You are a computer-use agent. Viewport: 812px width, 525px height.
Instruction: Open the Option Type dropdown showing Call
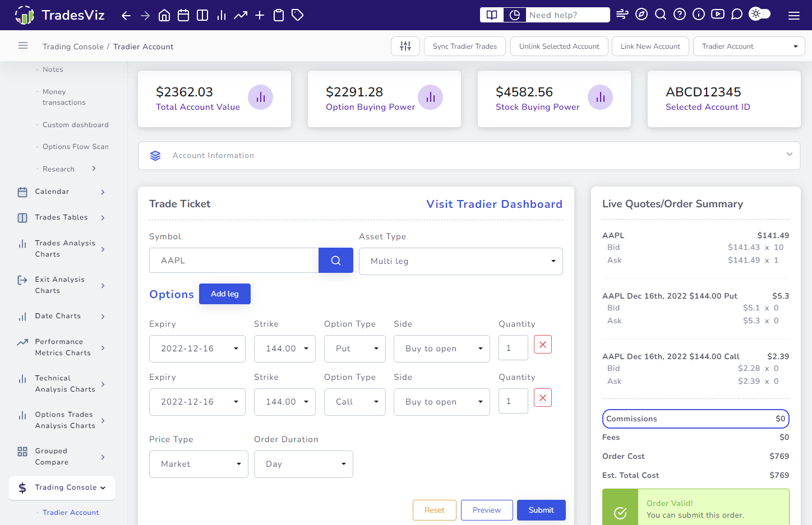355,402
